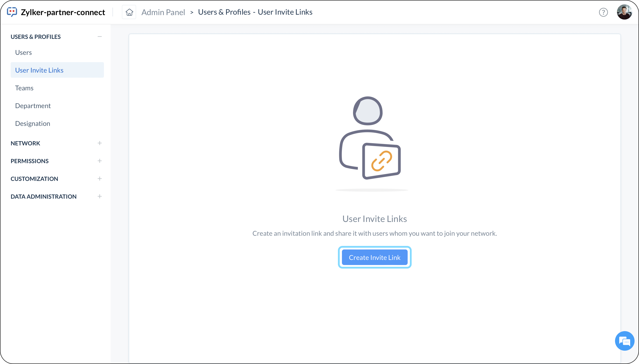Viewport: 639px width, 364px height.
Task: Click the Users & Profiles section heading
Action: coord(36,37)
